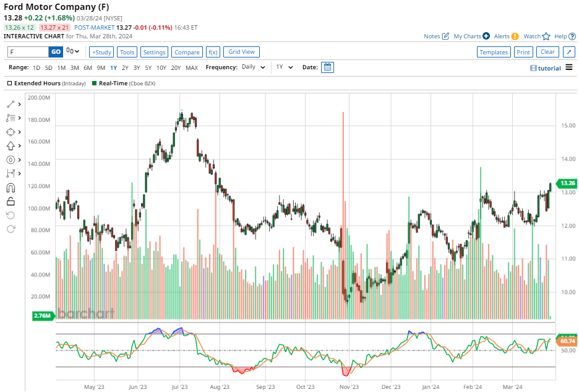Screen dimensions: 579x392
Task: Toggle the Extended Hours checkbox
Action: pos(10,83)
